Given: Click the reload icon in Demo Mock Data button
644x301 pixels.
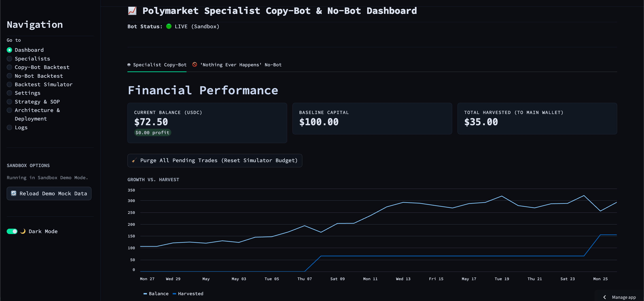Looking at the screenshot, I should [14, 193].
